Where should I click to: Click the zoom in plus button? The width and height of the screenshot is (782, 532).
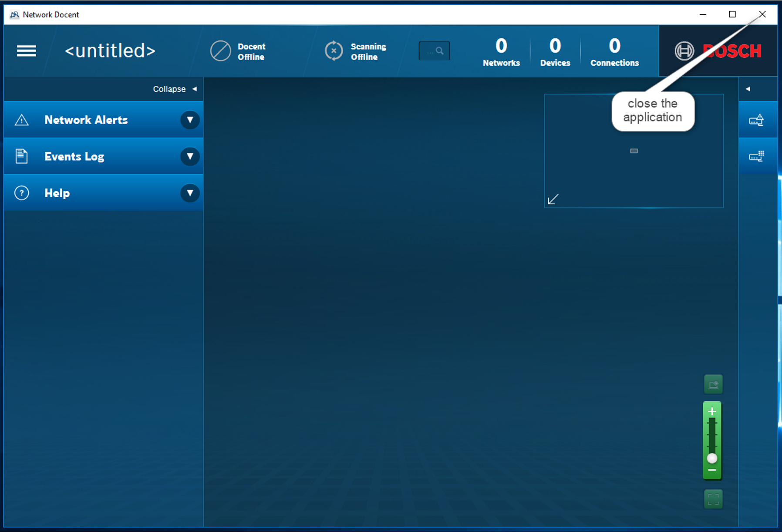point(712,411)
